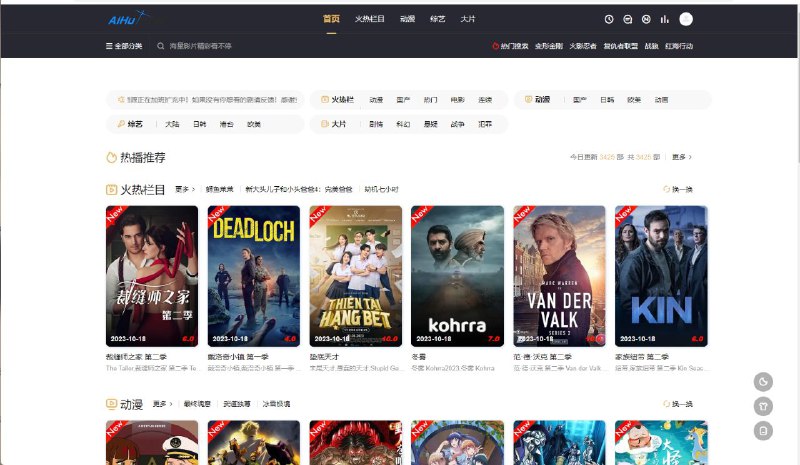The image size is (800, 465).
Task: Select 大陆 in 综艺 category pill
Action: (x=172, y=124)
